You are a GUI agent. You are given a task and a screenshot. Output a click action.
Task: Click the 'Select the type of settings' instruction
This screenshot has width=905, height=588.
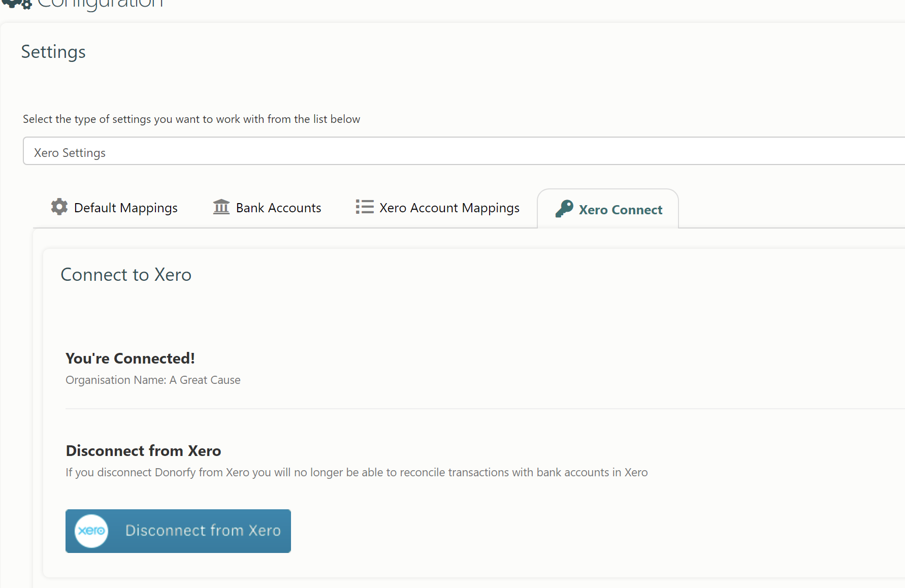click(191, 119)
